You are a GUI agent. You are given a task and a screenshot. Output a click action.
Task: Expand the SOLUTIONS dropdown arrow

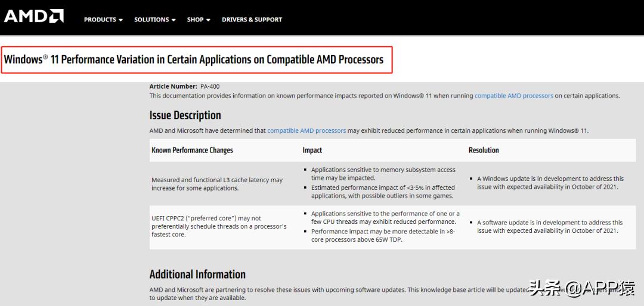174,20
